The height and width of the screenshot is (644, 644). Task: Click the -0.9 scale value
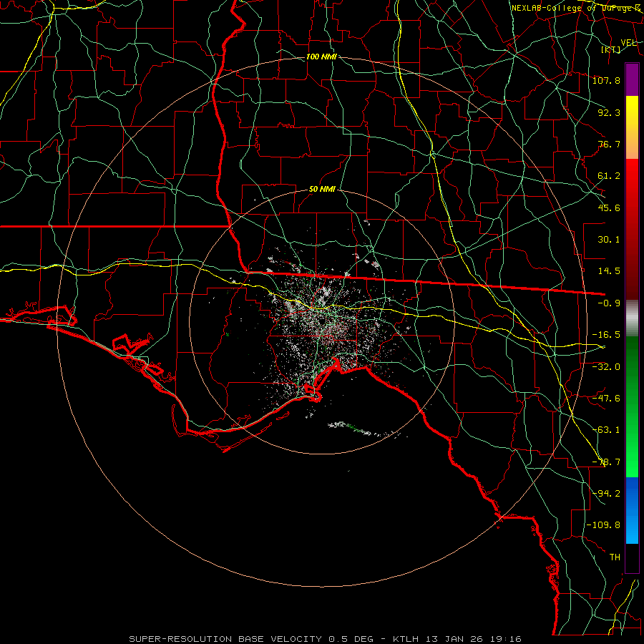pyautogui.click(x=609, y=303)
